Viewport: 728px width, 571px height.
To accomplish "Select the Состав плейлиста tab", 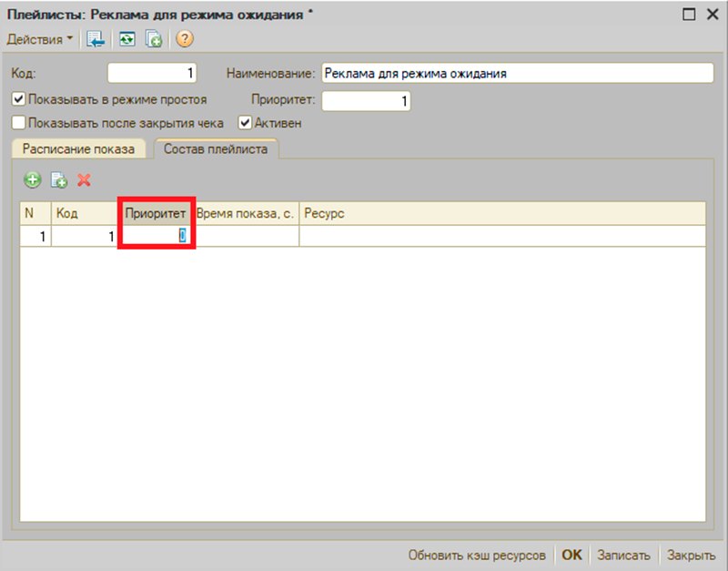I will (x=216, y=148).
